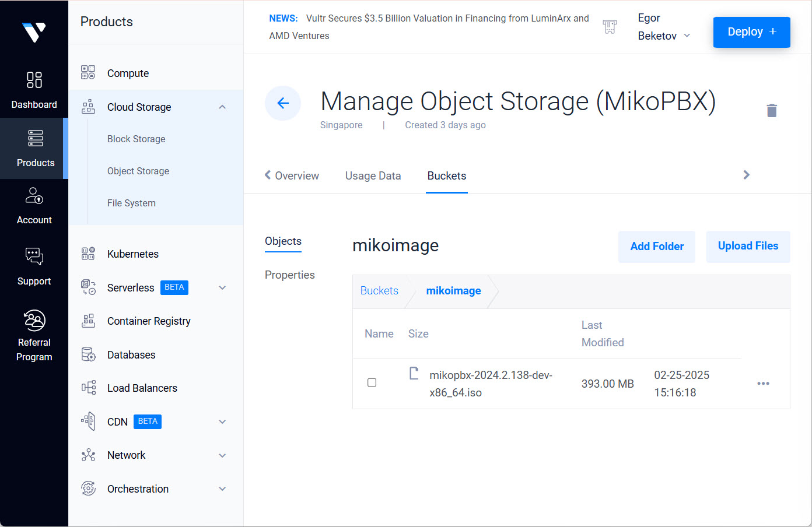Expand the Network menu section
This screenshot has height=527, width=812.
[222, 455]
